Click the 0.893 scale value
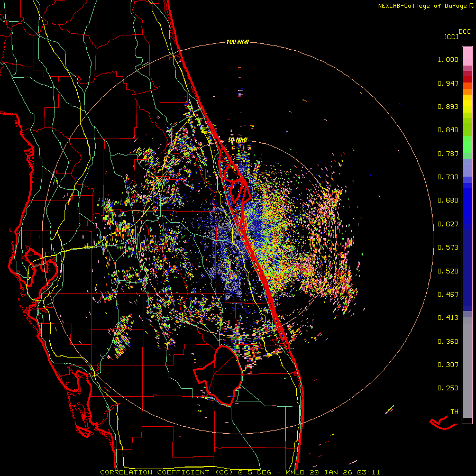This screenshot has width=476, height=476. point(448,106)
